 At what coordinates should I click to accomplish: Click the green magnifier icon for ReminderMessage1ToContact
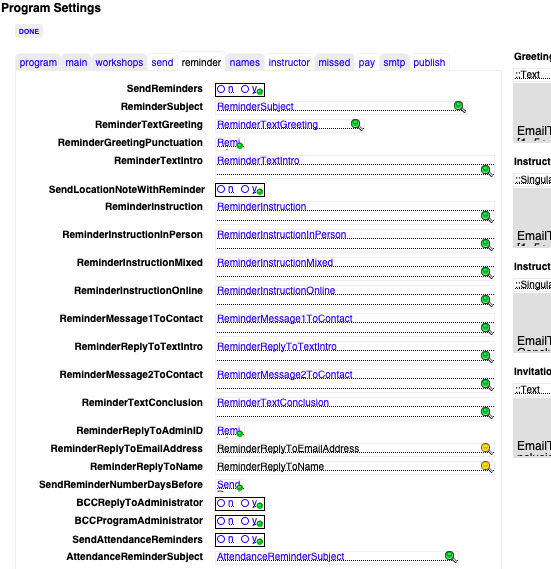tap(487, 328)
